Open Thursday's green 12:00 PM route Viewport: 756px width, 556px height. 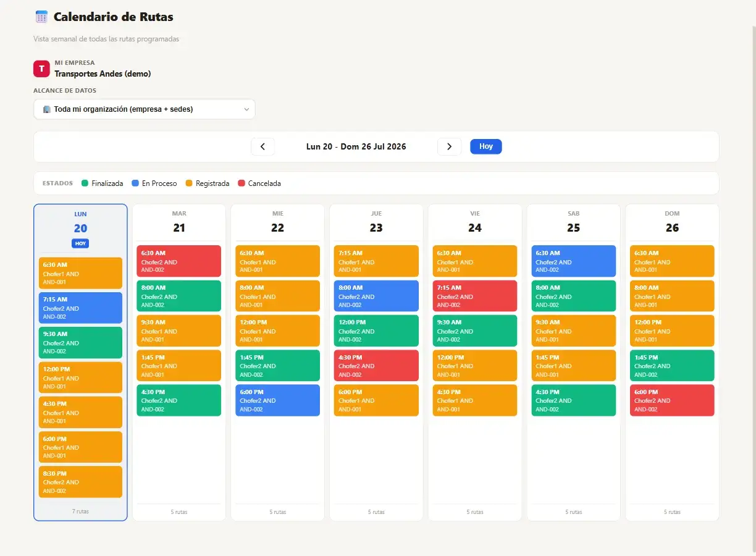(x=376, y=331)
